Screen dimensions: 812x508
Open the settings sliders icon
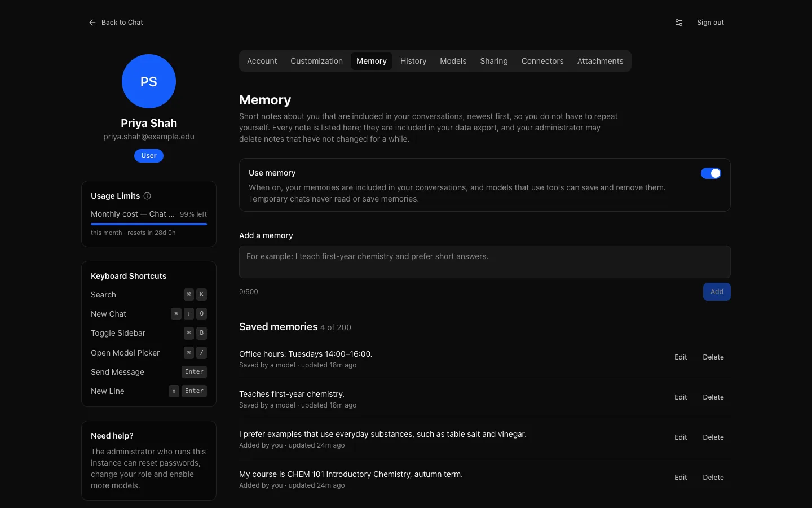[x=679, y=23]
